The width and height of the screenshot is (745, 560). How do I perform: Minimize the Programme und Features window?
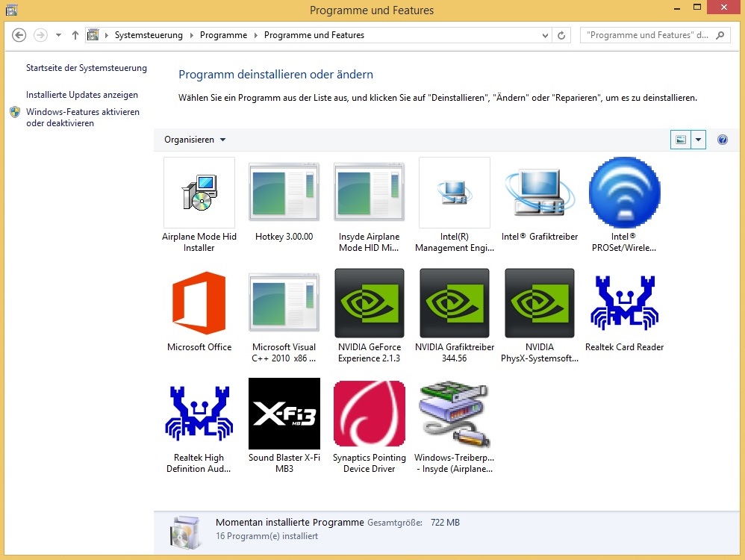[x=677, y=8]
